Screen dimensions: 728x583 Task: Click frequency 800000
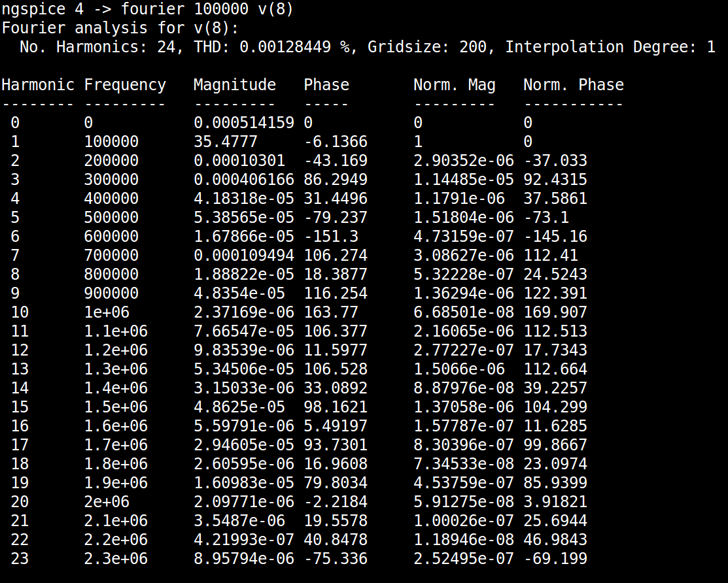[111, 275]
